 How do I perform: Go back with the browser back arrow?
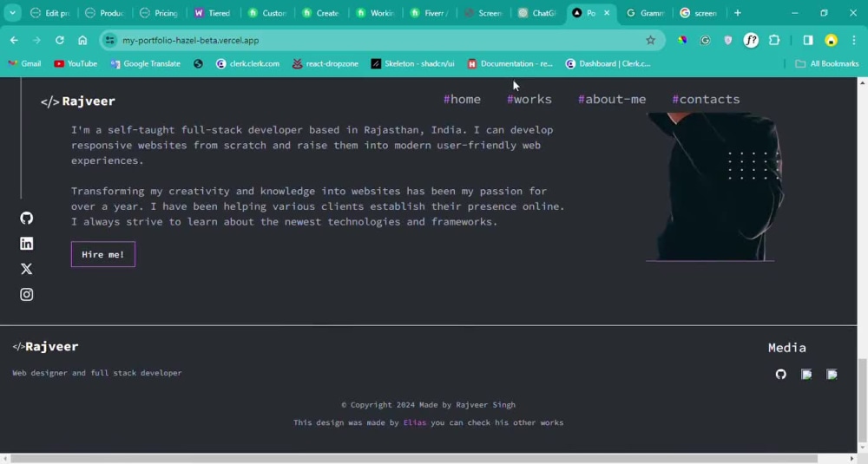tap(14, 41)
